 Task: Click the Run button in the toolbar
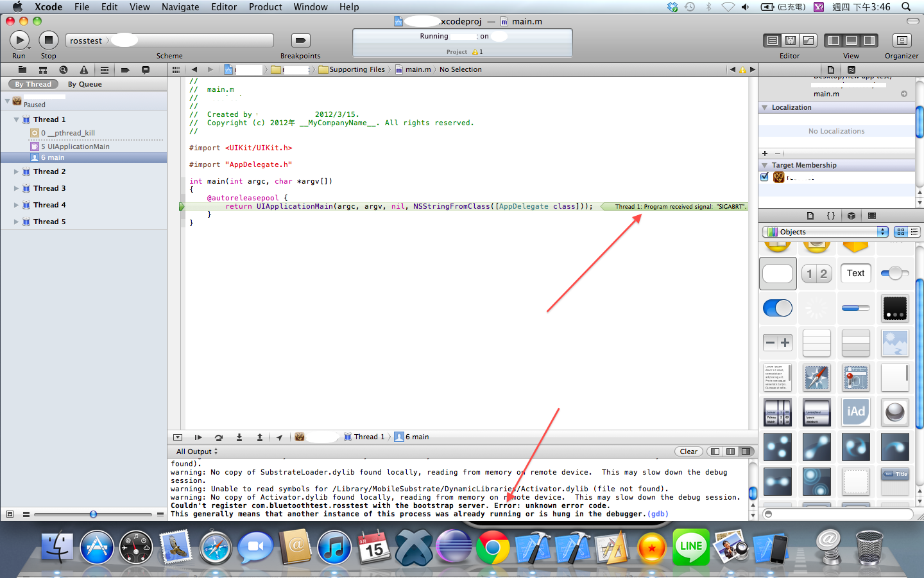coord(19,40)
